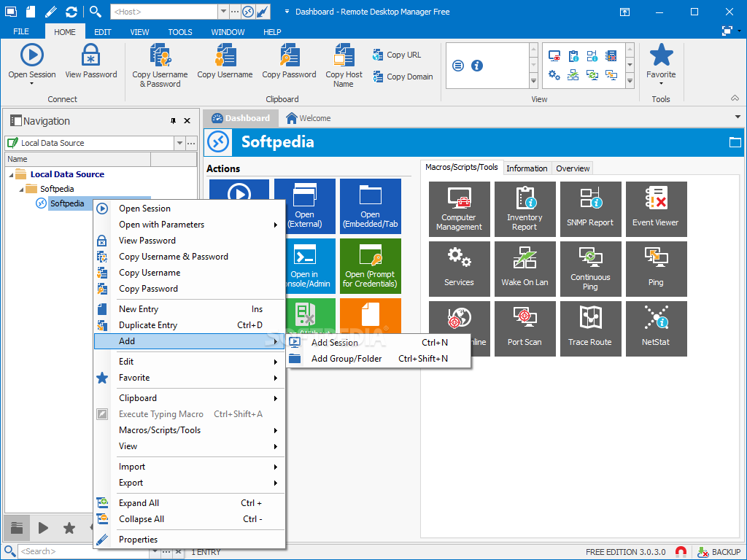Click the BACKUP status bar button
747x560 pixels.
click(x=719, y=552)
